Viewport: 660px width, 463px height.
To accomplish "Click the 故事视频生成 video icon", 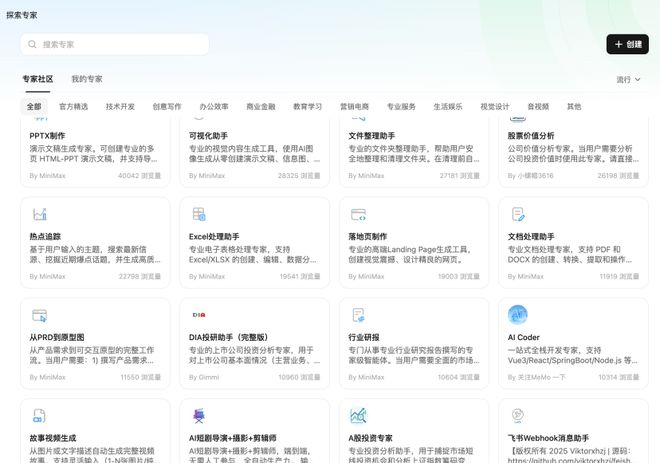I will point(40,415).
